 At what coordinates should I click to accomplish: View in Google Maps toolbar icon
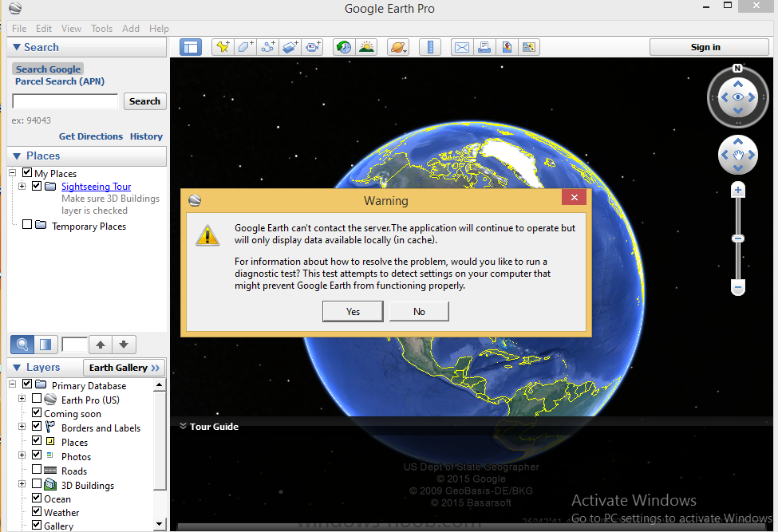click(x=529, y=47)
